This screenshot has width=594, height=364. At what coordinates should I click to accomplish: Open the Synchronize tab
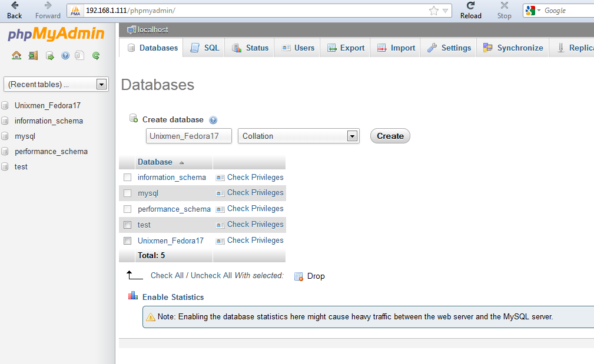pyautogui.click(x=513, y=48)
